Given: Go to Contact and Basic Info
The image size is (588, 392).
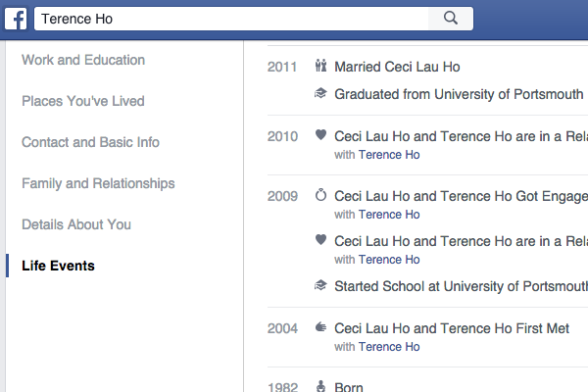Looking at the screenshot, I should (90, 142).
